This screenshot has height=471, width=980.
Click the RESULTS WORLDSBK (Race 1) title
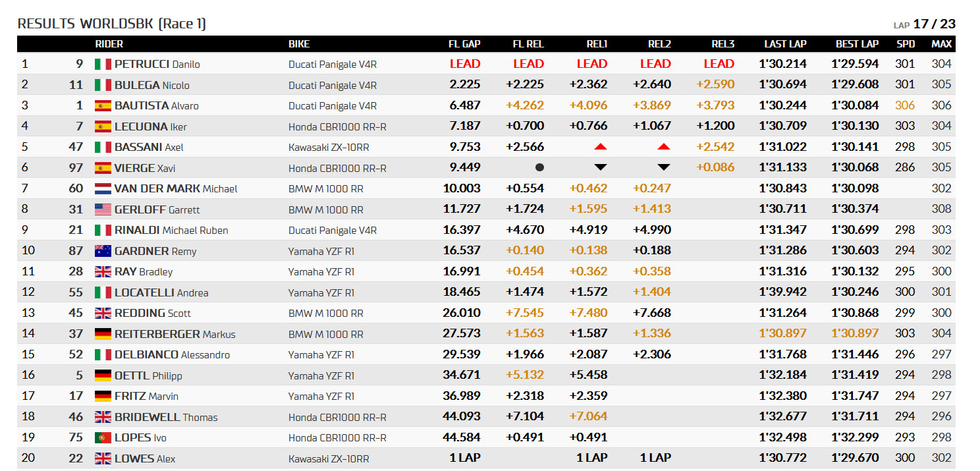tap(111, 24)
